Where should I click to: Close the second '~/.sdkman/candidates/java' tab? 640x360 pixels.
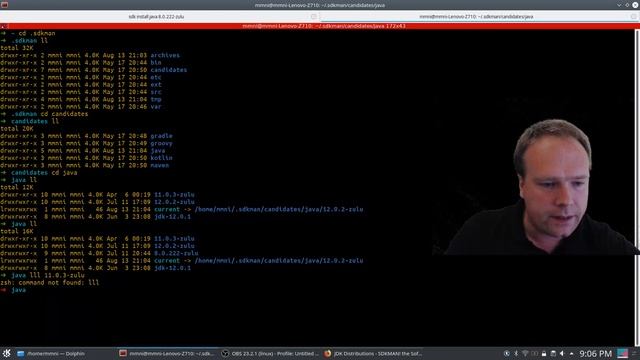coord(633,17)
